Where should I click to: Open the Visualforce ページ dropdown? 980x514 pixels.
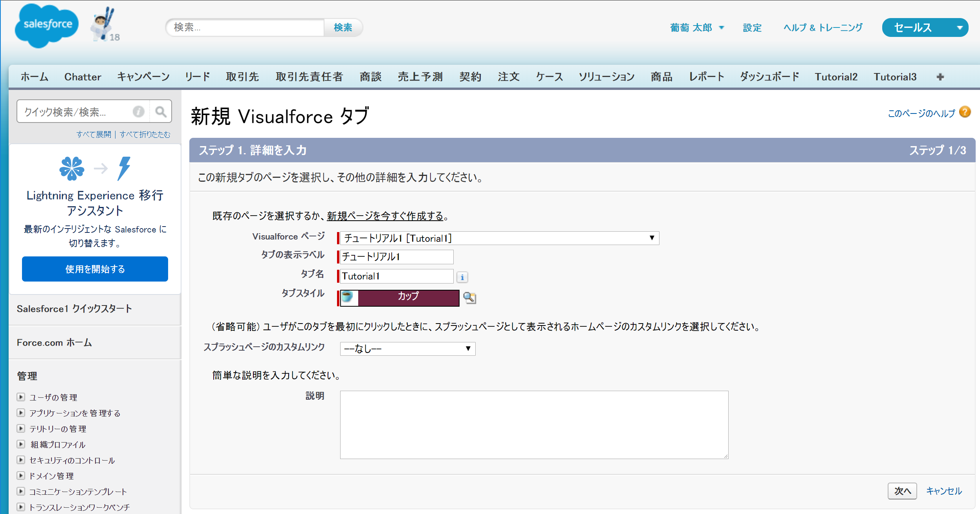(499, 238)
